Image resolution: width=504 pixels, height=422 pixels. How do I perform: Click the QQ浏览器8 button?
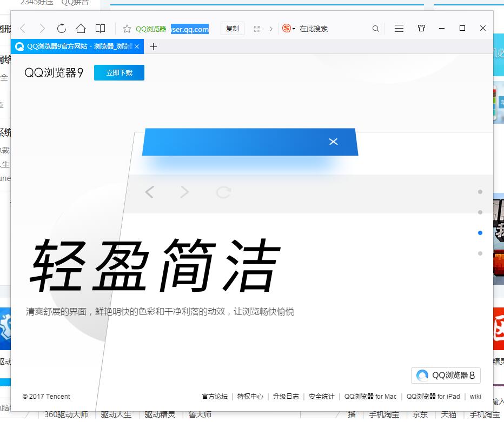[446, 375]
